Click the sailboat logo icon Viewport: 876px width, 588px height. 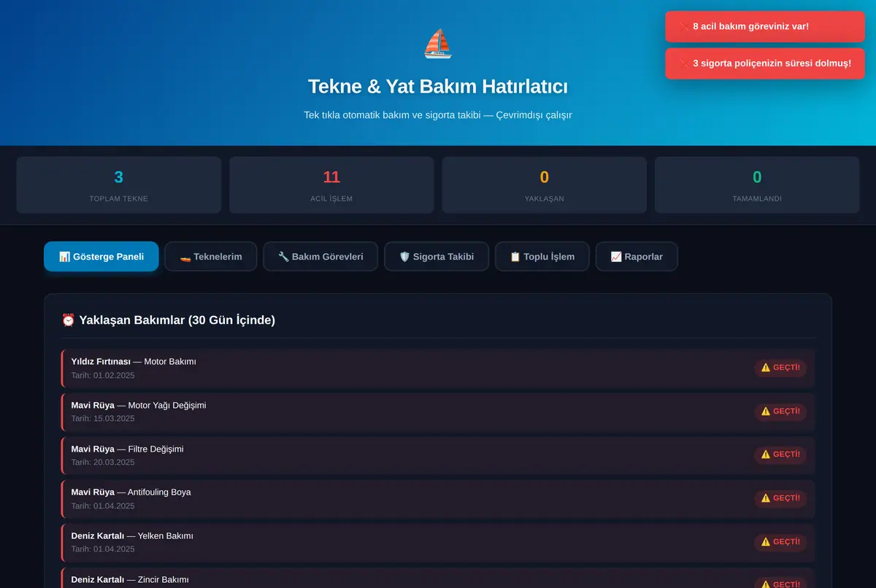click(438, 44)
